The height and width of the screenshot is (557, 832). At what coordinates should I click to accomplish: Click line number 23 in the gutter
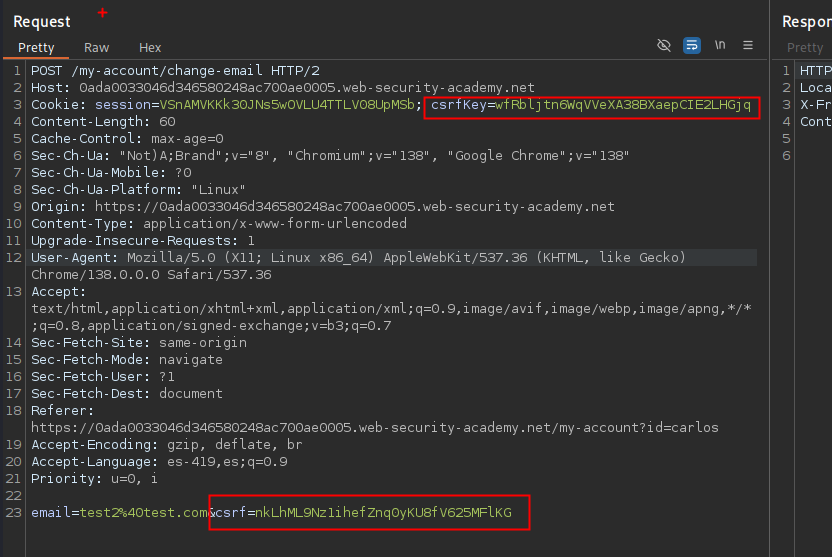coord(15,513)
